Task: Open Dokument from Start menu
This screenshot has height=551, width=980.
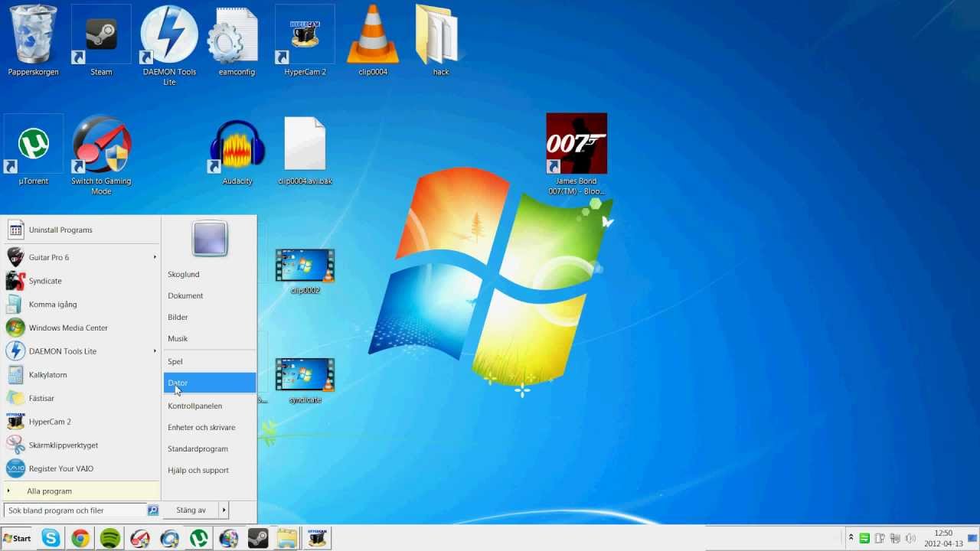Action: [210, 295]
